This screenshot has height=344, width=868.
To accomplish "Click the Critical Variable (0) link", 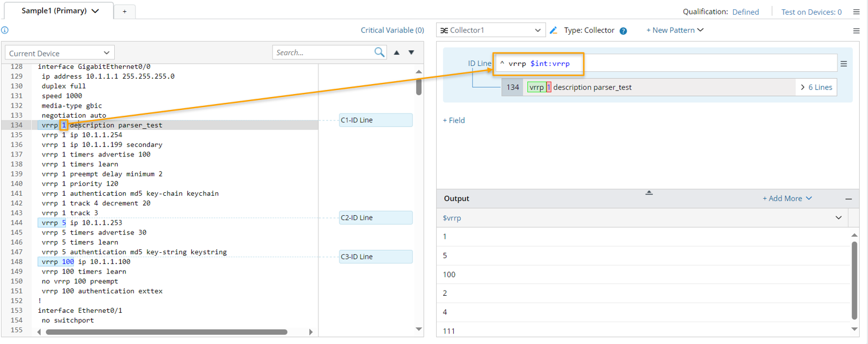I will [x=392, y=30].
